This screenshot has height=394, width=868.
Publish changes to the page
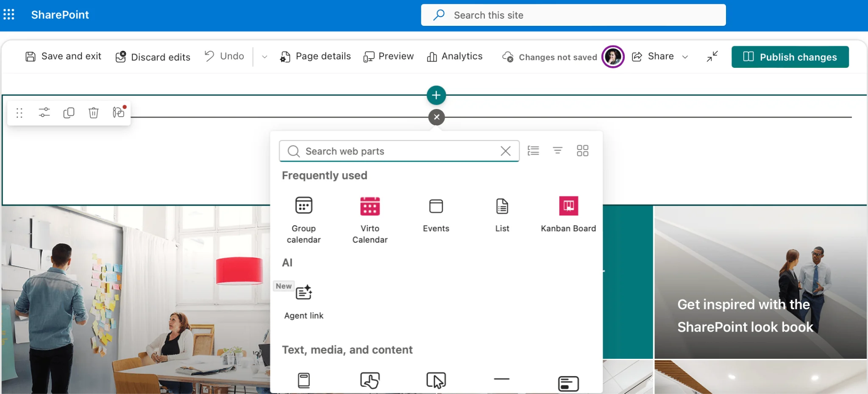(x=790, y=57)
